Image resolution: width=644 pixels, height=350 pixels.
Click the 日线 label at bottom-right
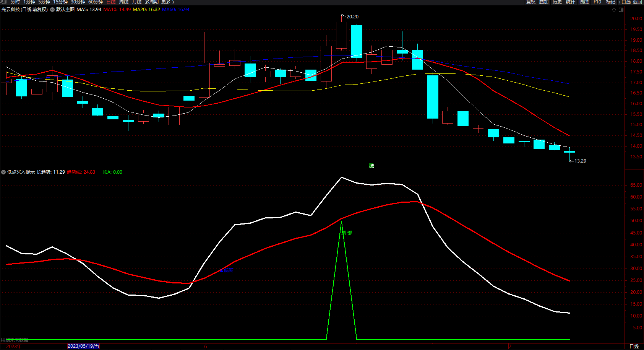634,346
